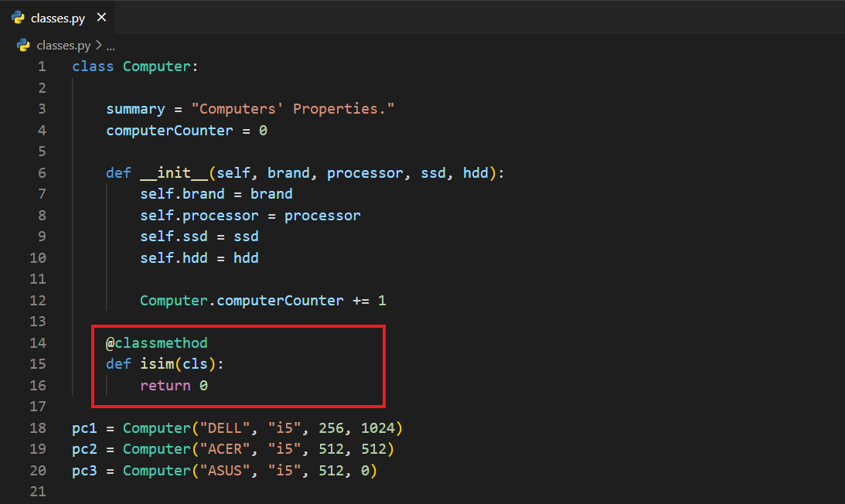Click the breadcrumb chevron separator
This screenshot has height=504, width=845.
click(x=98, y=46)
